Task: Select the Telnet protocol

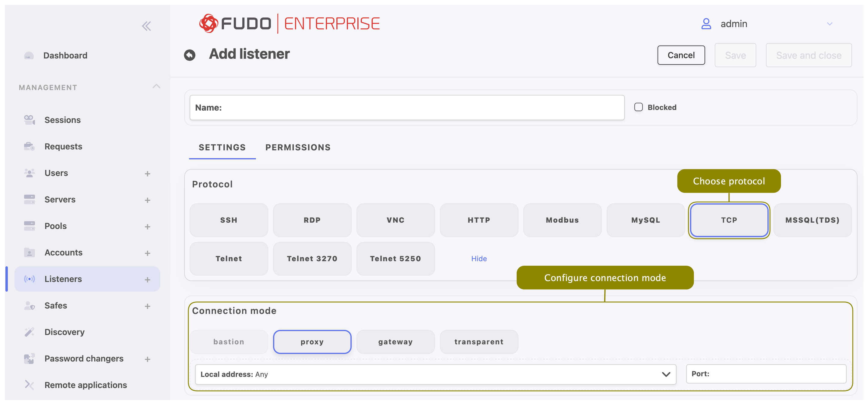Action: [x=229, y=258]
